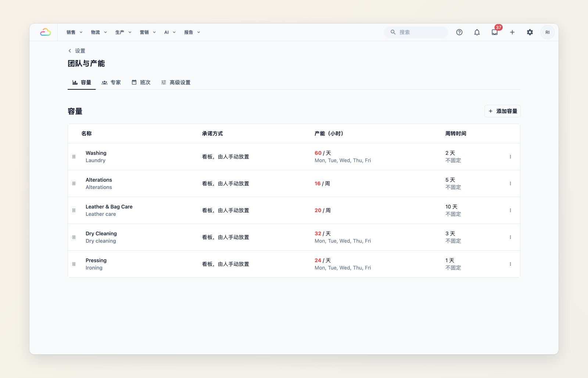Click the drag handle of Alterations row
The image size is (588, 378).
coord(74,183)
